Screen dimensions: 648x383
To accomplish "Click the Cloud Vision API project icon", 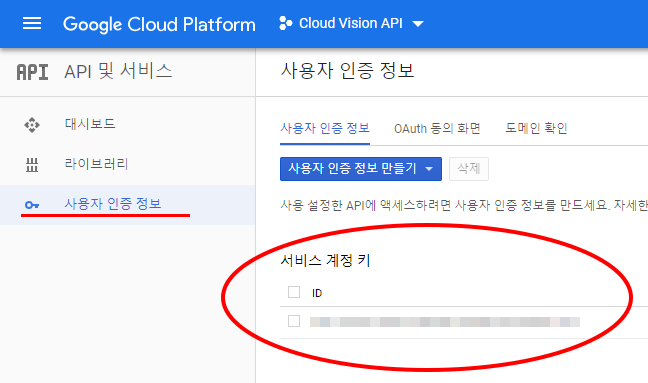I will coord(285,23).
